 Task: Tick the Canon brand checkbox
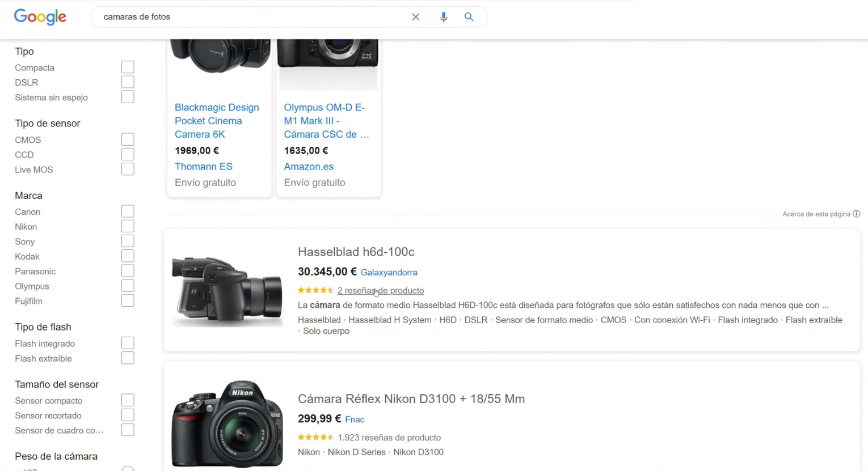(128, 211)
